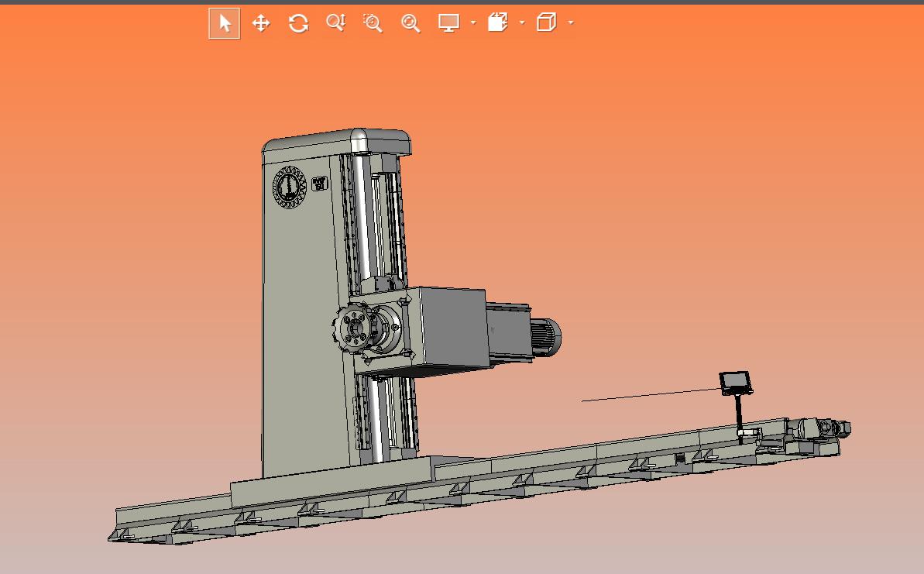Open dropdown arrow next to cube icon
Image resolution: width=924 pixels, height=574 pixels.
pyautogui.click(x=571, y=23)
